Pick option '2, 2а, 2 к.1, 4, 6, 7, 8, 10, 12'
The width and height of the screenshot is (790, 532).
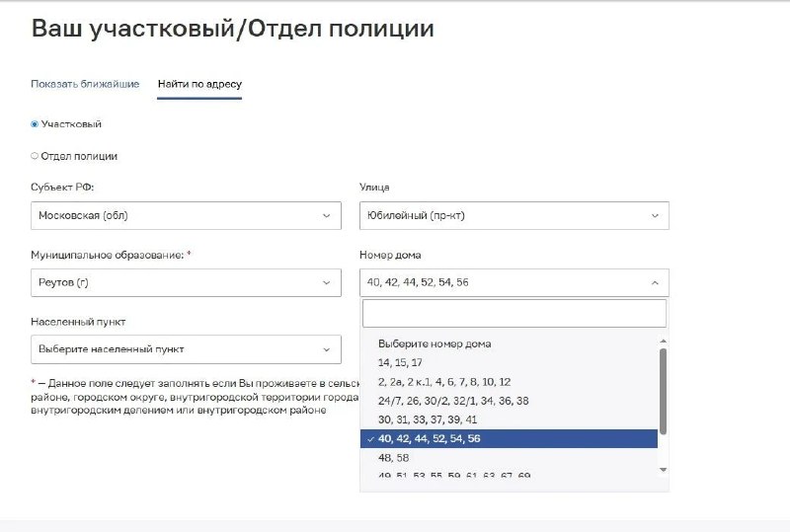509,382
